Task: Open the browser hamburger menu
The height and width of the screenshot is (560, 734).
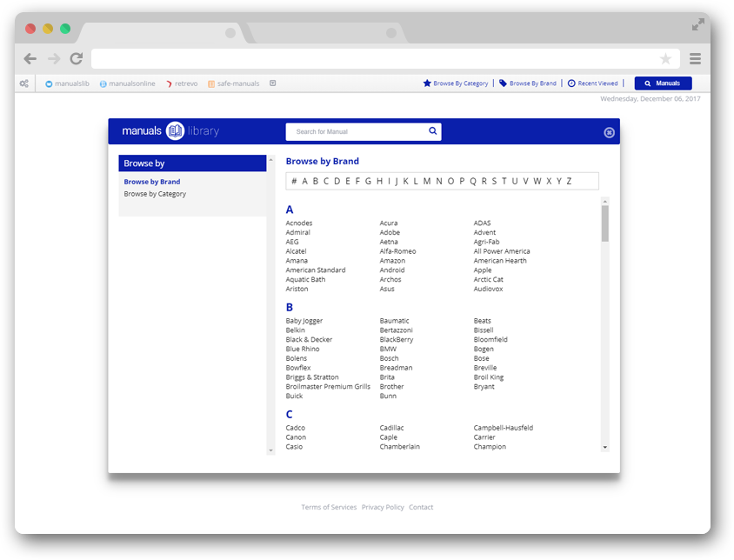Action: tap(695, 58)
